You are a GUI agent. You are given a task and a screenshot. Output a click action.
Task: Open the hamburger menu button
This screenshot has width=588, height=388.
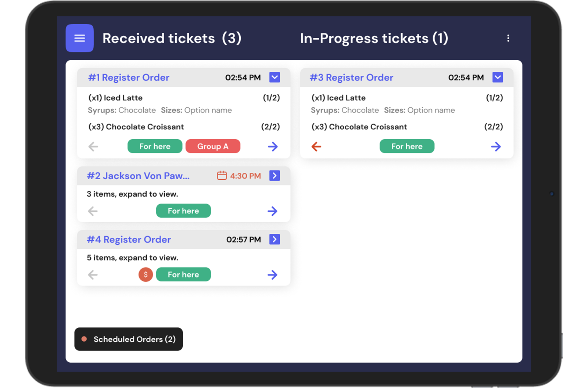click(x=79, y=38)
